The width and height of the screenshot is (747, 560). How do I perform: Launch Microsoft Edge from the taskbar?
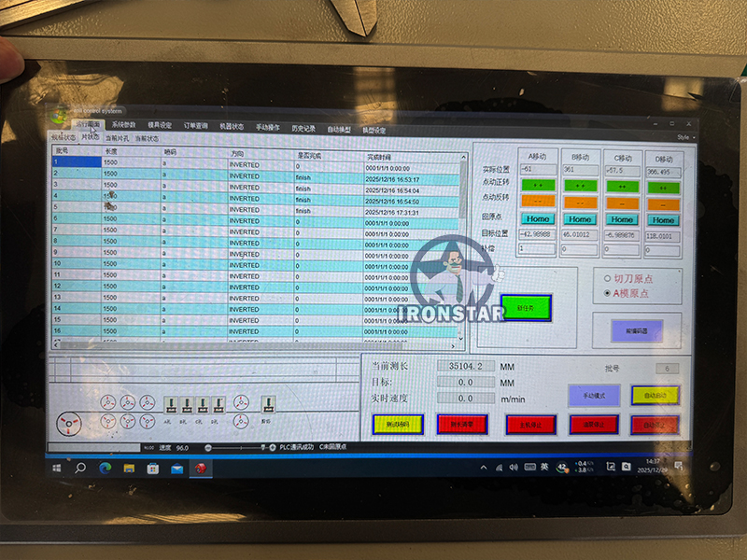[x=105, y=469]
